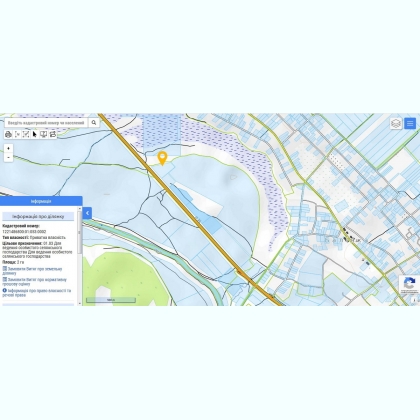Open ownership rights information link

(37, 293)
